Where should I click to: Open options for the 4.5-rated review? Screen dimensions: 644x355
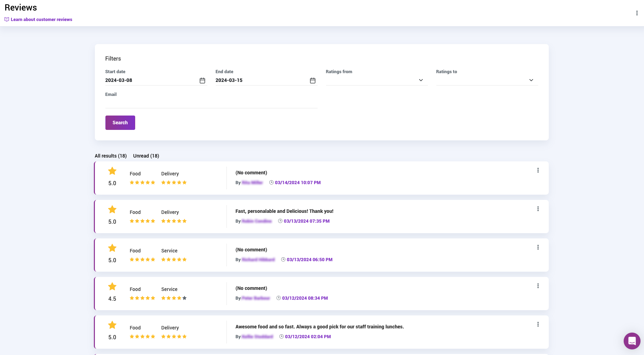pyautogui.click(x=538, y=286)
